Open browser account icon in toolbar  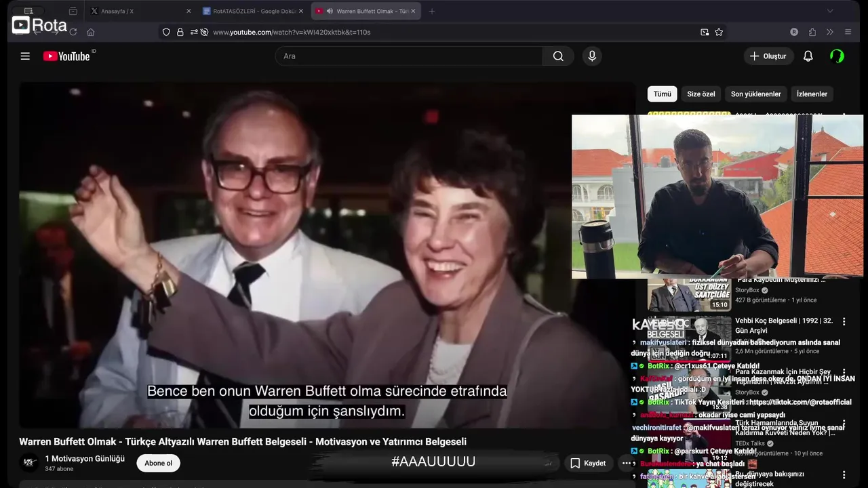(794, 32)
